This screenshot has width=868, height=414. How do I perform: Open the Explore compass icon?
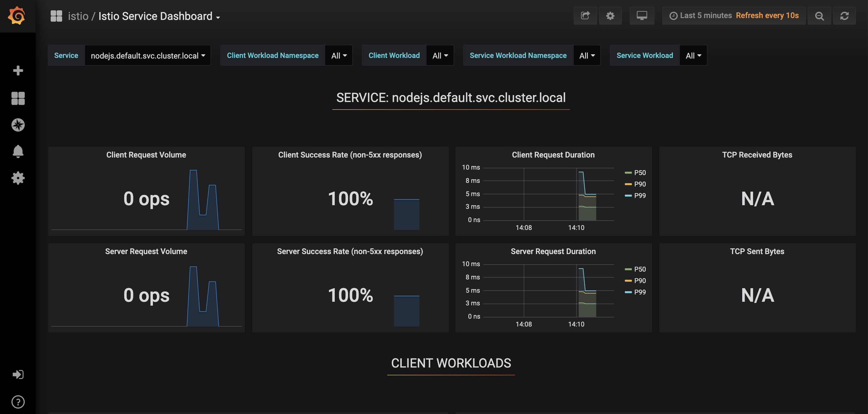pyautogui.click(x=18, y=125)
